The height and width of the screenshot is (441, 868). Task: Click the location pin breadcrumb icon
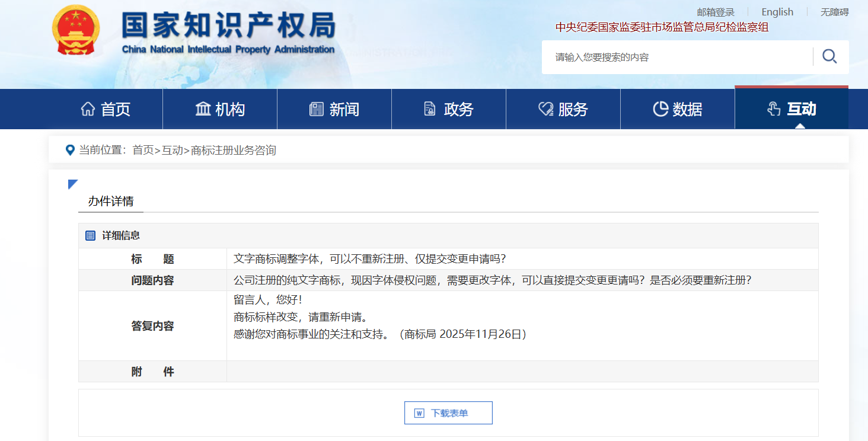point(70,150)
